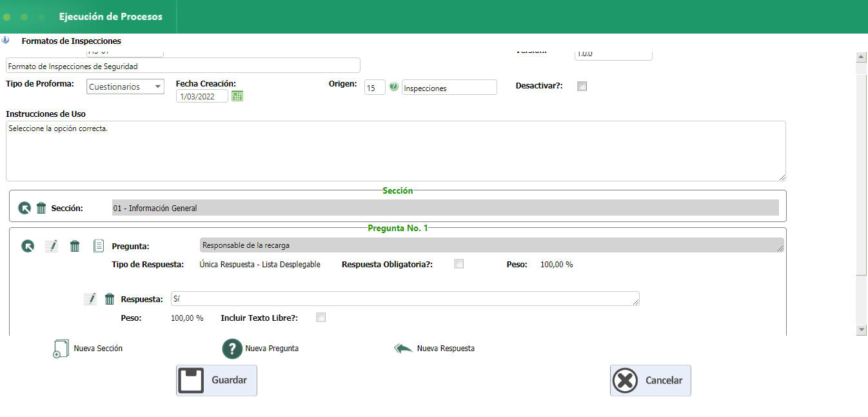Viewport: 868px width, 417px height.
Task: Click the document icon beside Pregunta label
Action: click(x=99, y=246)
